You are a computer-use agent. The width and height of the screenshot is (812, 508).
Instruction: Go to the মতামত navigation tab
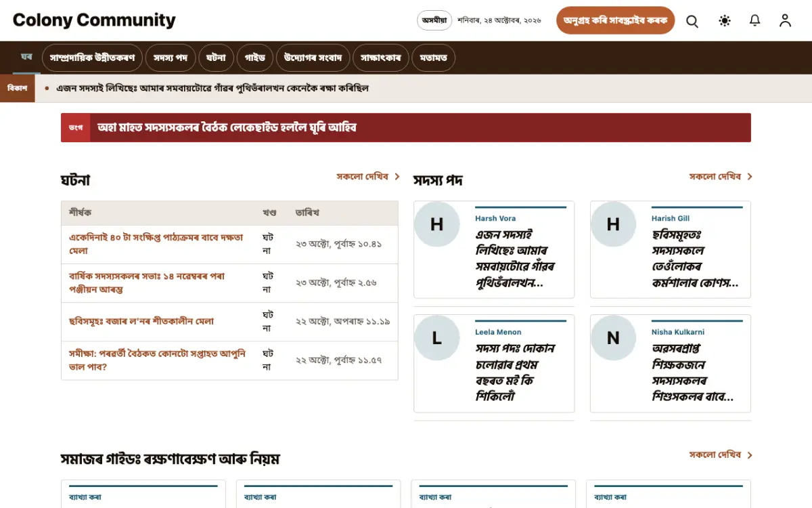(x=433, y=58)
